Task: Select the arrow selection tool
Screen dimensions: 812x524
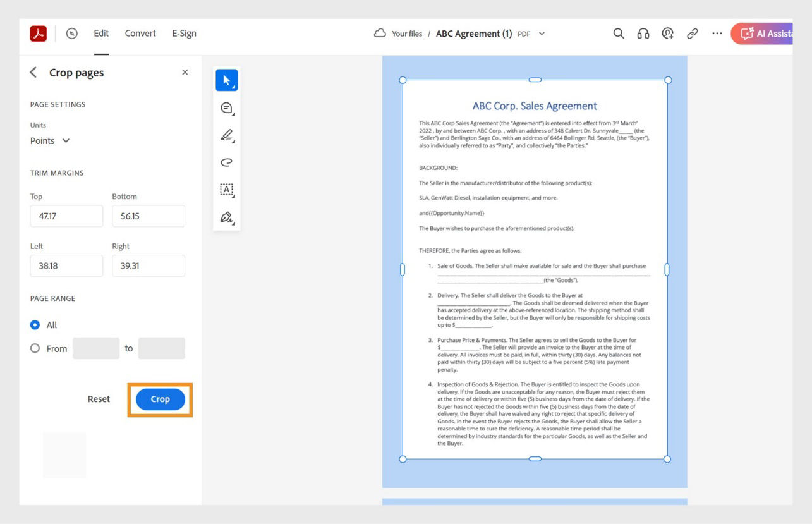Action: point(226,80)
